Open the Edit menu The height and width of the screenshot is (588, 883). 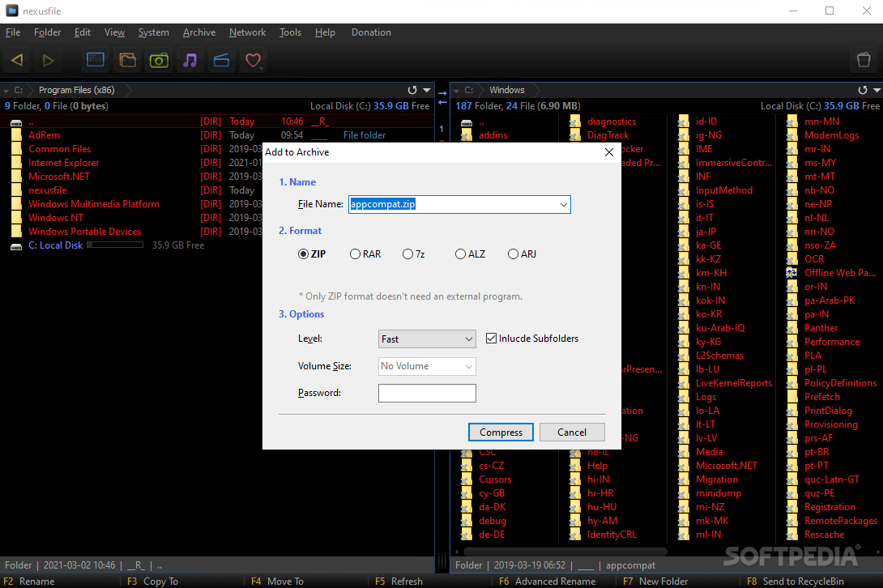coord(82,32)
